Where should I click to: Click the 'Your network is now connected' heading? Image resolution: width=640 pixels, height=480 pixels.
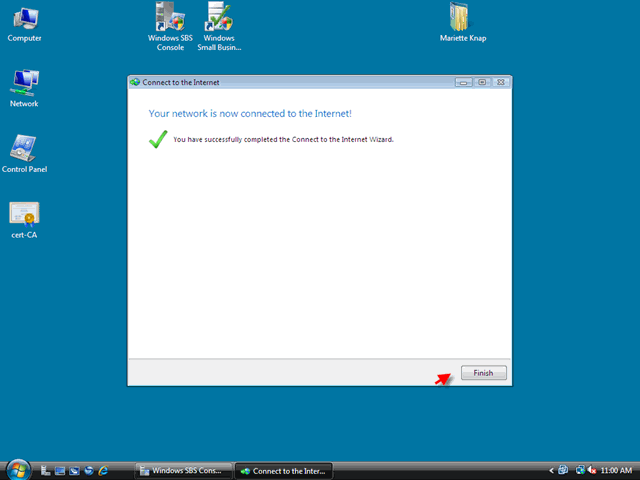[250, 113]
